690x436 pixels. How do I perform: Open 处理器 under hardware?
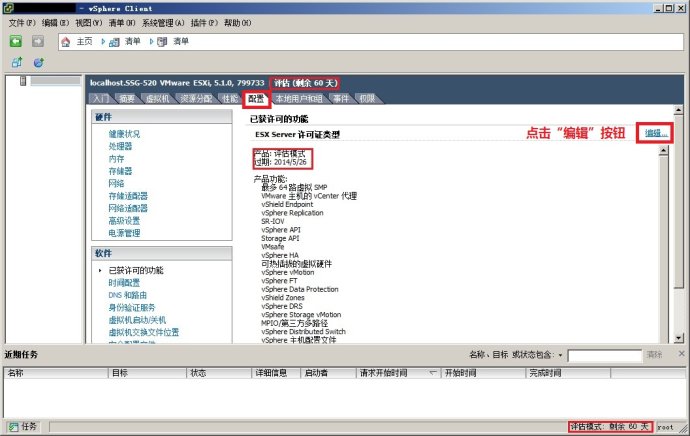[120, 146]
